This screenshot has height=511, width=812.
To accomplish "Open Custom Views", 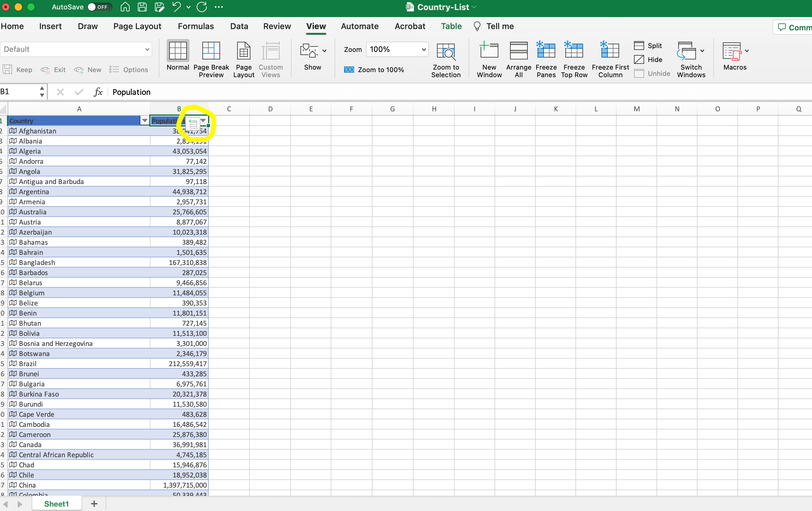I will click(x=270, y=57).
